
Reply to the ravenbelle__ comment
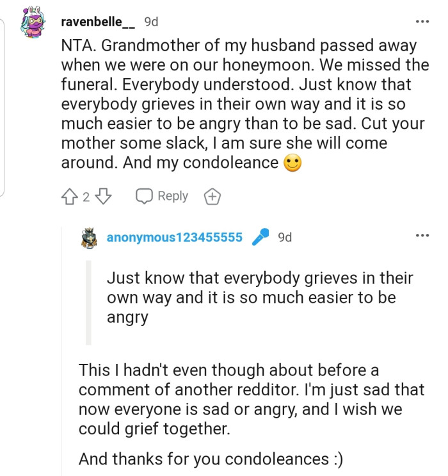pos(162,197)
